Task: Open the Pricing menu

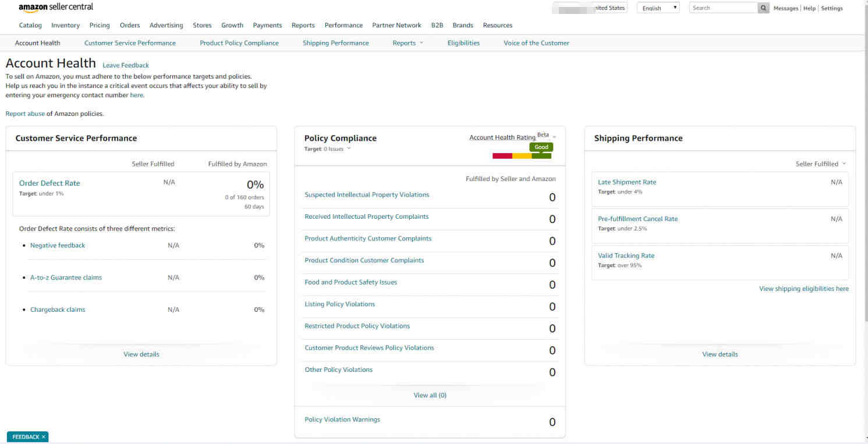Action: click(x=100, y=26)
